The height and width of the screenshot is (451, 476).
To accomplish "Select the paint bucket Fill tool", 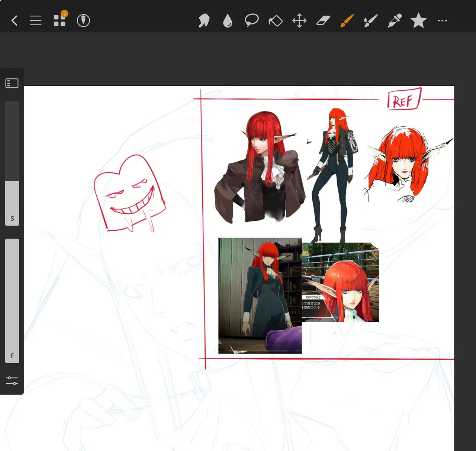I will (x=276, y=21).
